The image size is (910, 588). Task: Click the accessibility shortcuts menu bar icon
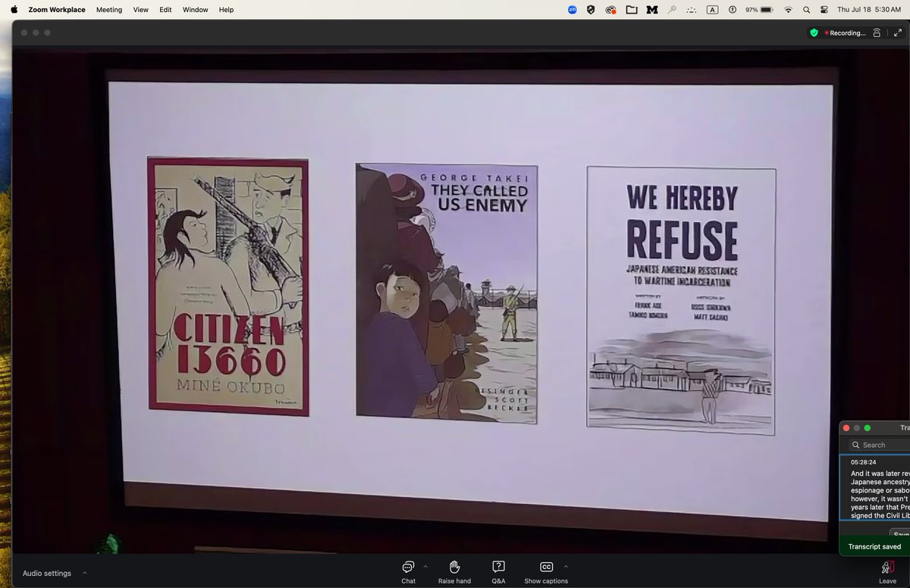732,10
